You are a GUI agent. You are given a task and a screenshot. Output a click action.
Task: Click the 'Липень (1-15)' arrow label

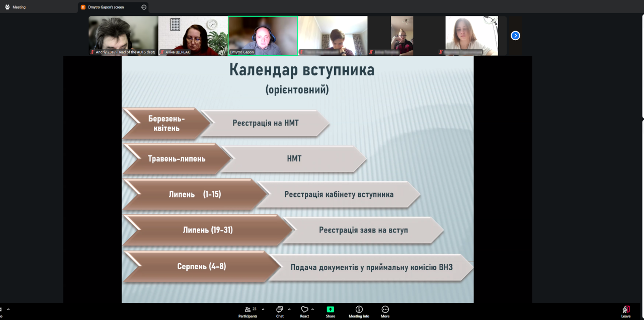[x=195, y=194]
